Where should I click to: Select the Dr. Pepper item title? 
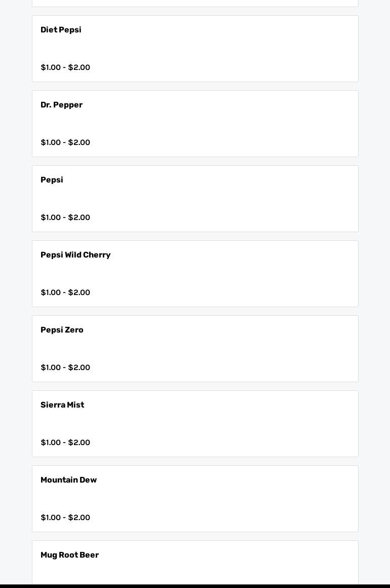tap(61, 105)
